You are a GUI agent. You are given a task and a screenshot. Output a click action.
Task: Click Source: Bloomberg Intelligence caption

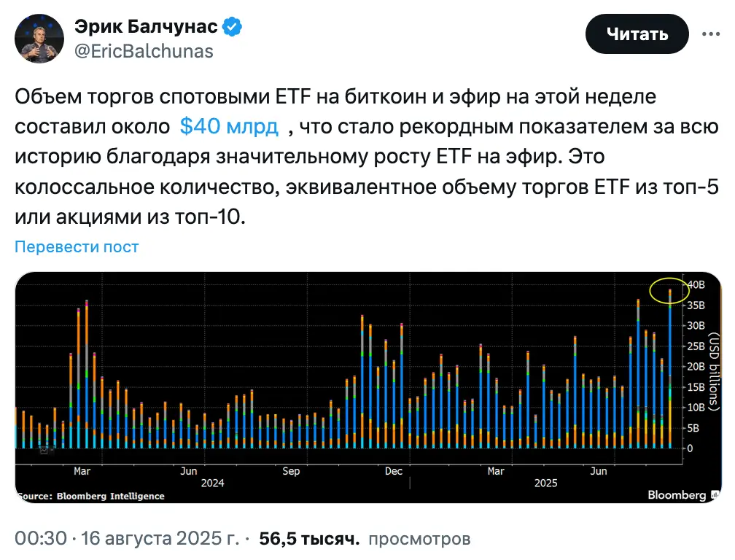click(90, 496)
